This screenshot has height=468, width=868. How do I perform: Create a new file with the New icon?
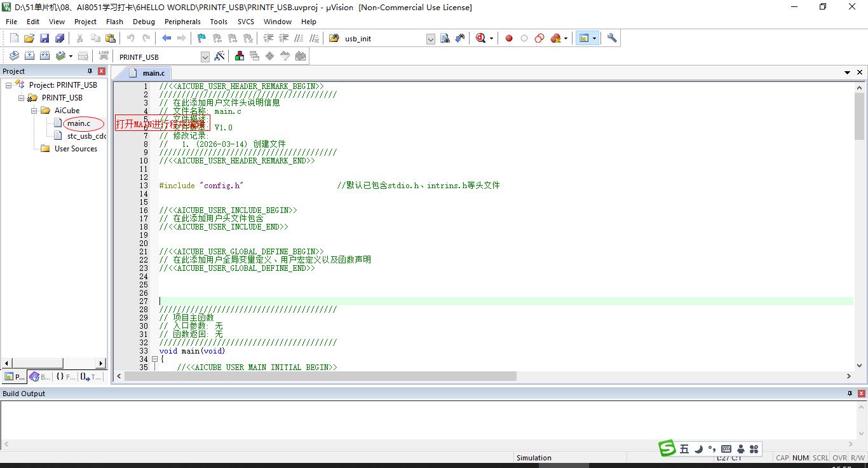(14, 38)
